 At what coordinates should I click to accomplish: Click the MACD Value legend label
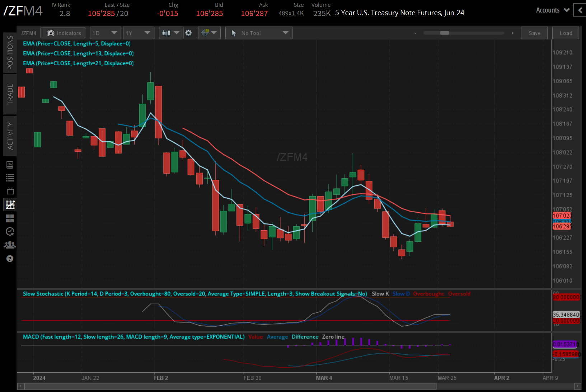point(256,337)
